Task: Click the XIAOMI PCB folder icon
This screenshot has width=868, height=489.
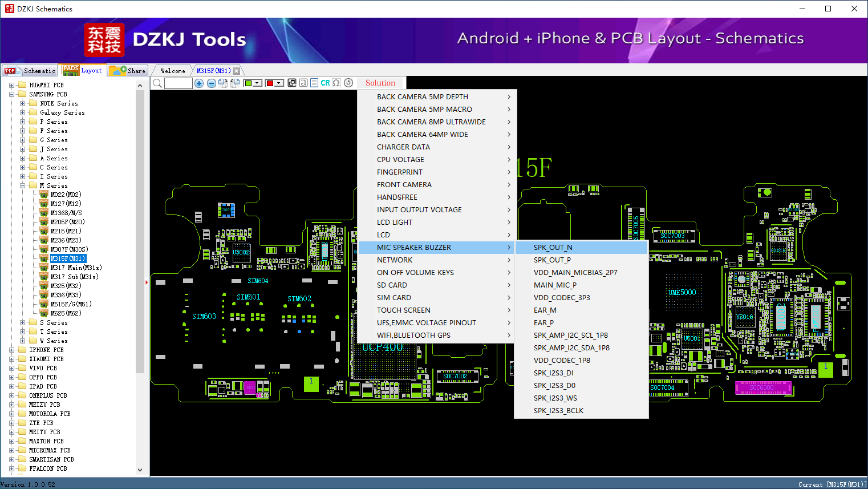Action: coord(22,359)
